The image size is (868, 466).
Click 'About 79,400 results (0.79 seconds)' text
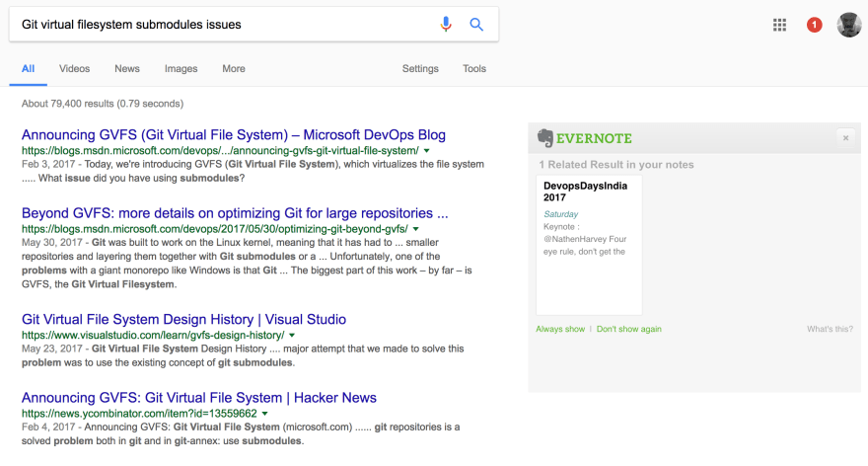(103, 104)
